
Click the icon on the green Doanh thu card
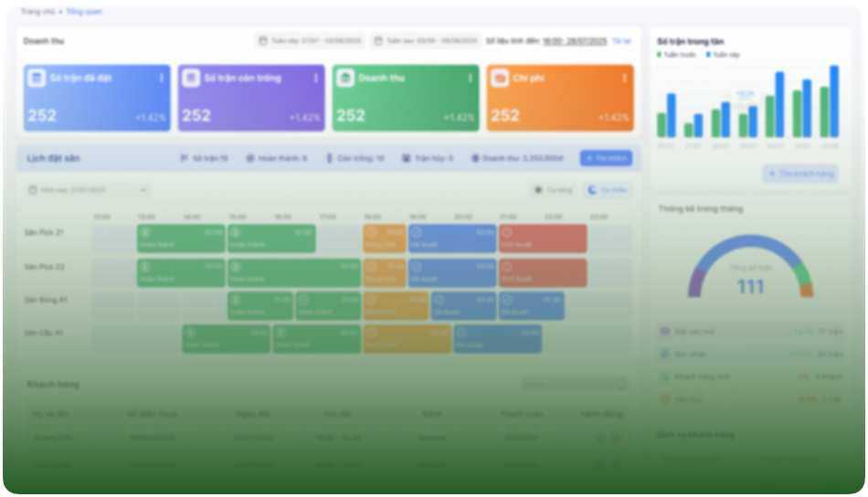pyautogui.click(x=345, y=78)
